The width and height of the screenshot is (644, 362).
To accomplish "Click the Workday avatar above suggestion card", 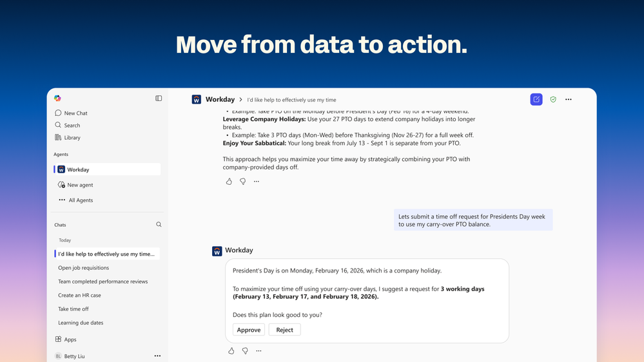I will [x=217, y=251].
